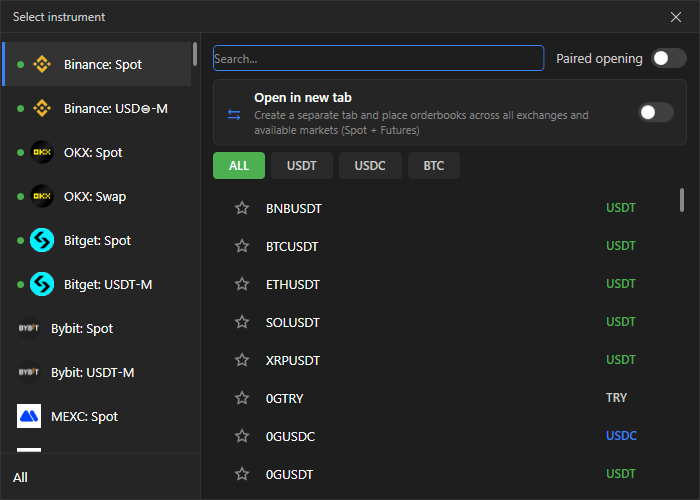Choose OKX: Spot exchange
The width and height of the screenshot is (700, 500).
(97, 152)
